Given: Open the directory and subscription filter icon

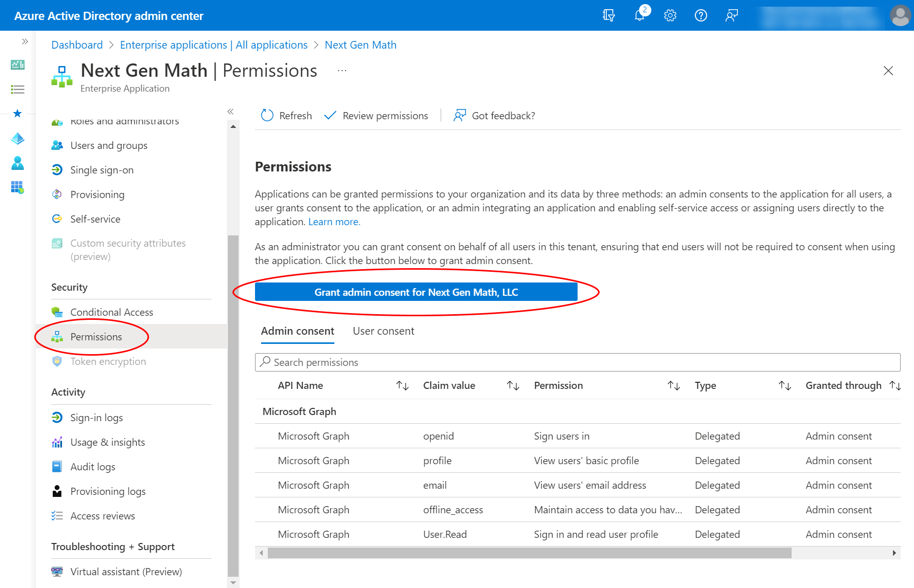Looking at the screenshot, I should click(608, 15).
